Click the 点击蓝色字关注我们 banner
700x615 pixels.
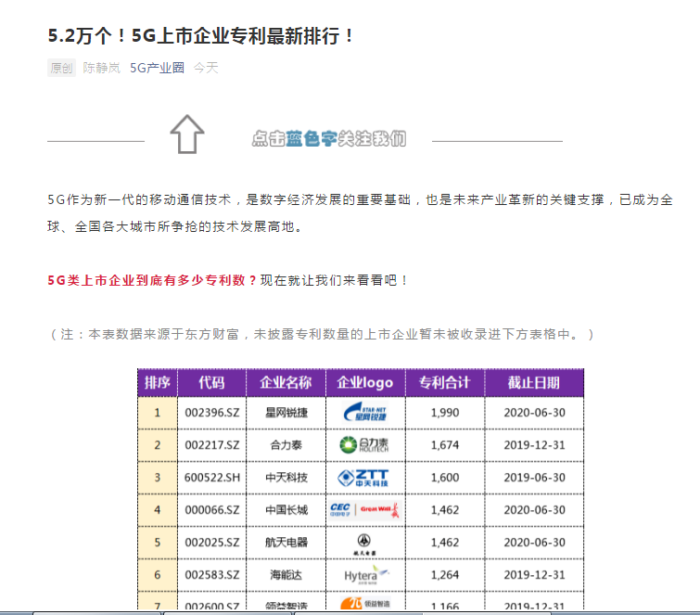click(x=329, y=138)
